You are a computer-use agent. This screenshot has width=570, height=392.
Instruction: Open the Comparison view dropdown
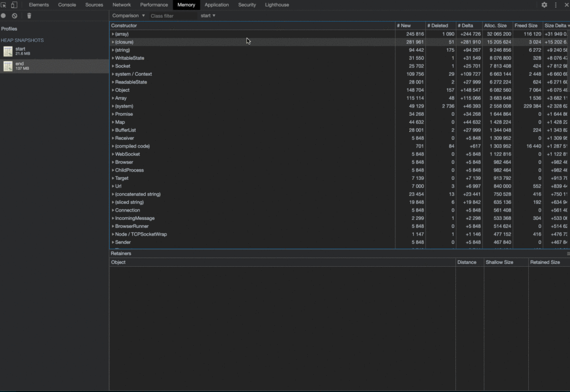[129, 16]
